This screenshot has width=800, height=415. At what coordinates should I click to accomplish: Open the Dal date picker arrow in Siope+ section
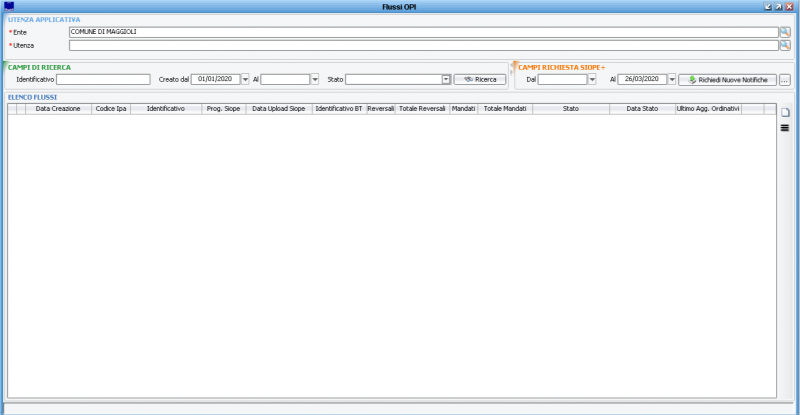click(592, 80)
